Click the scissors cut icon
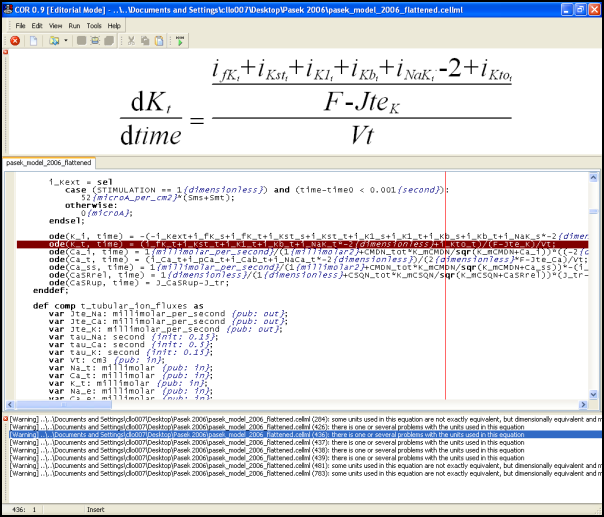Viewport: 604px width, 517px height. coord(131,40)
